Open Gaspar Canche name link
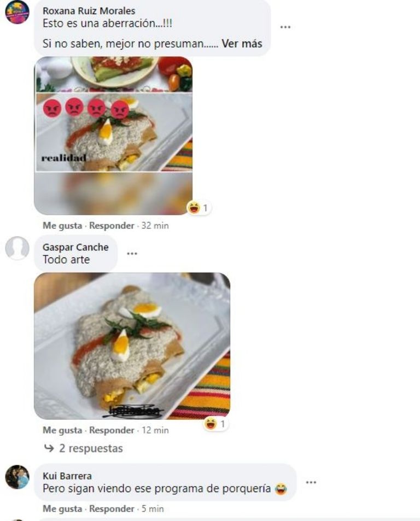This screenshot has width=420, height=521. pos(76,247)
